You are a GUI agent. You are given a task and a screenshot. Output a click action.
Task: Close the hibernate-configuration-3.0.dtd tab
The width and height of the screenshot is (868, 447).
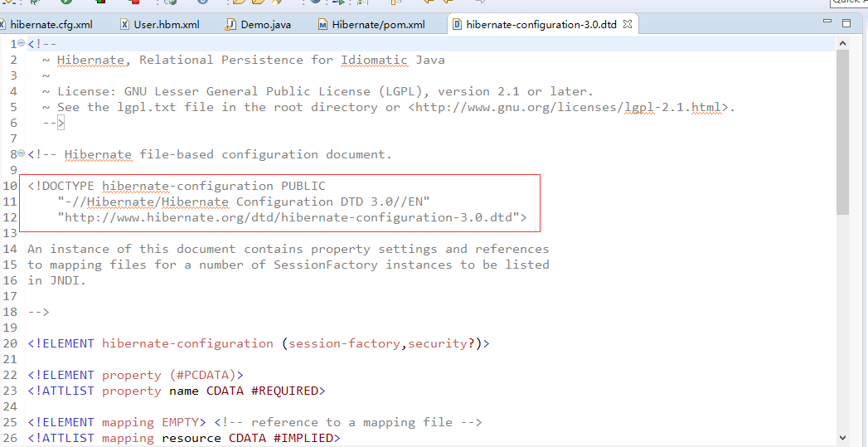pos(628,24)
